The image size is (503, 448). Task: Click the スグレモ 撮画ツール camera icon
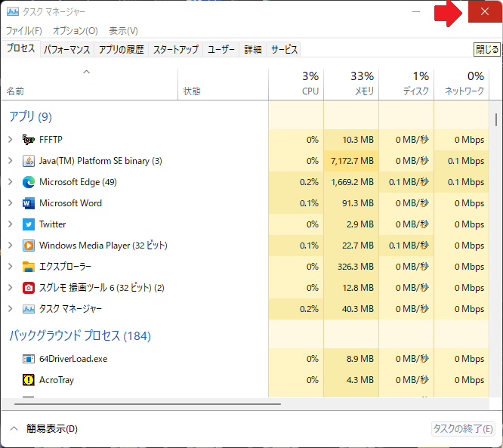[x=29, y=288]
